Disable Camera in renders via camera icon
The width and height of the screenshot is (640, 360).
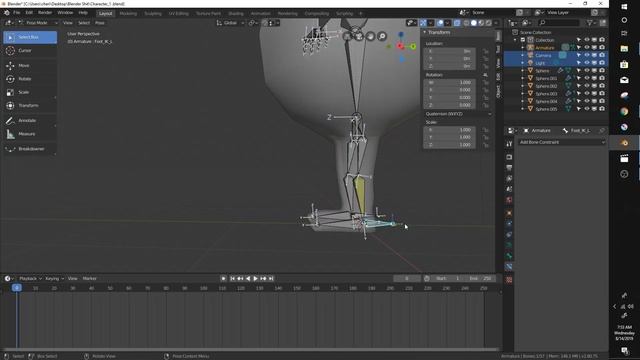(602, 55)
